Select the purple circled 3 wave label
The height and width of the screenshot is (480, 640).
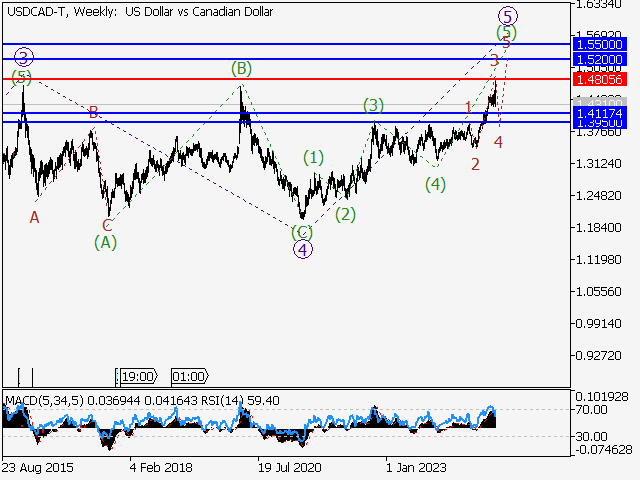pyautogui.click(x=24, y=57)
